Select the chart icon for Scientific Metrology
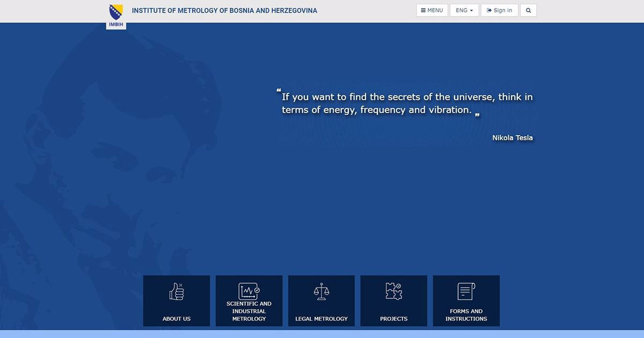Viewport: 644px width, 338px height. 249,291
